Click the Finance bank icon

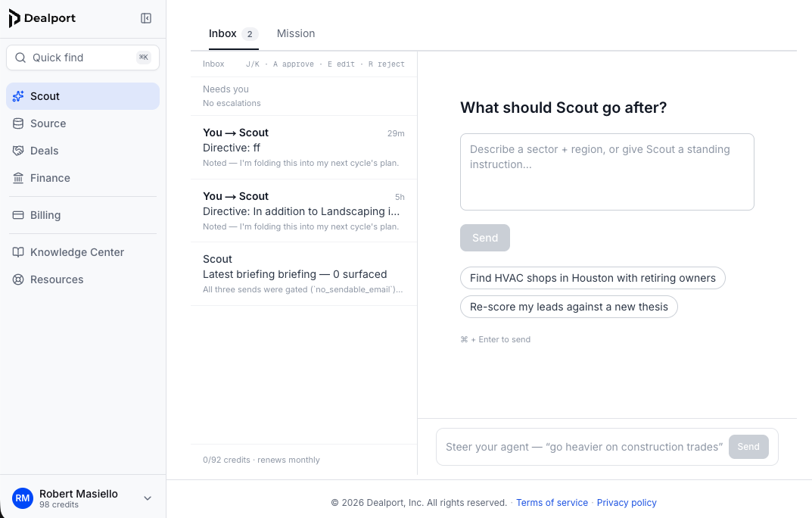(18, 178)
